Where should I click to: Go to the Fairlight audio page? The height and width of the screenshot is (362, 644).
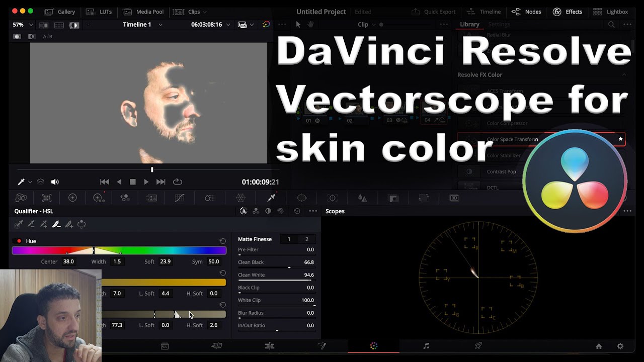click(426, 346)
